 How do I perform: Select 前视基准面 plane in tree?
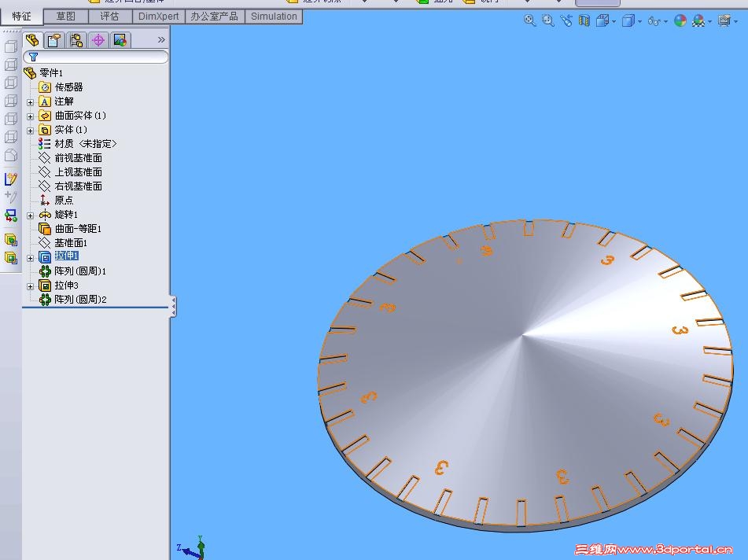pos(78,158)
